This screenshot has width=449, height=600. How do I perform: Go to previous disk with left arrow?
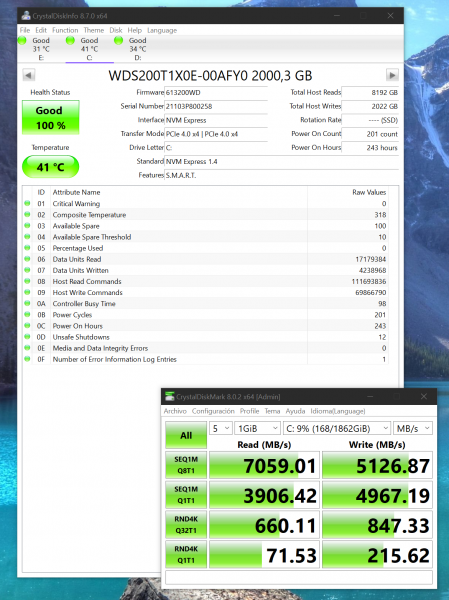click(x=29, y=75)
